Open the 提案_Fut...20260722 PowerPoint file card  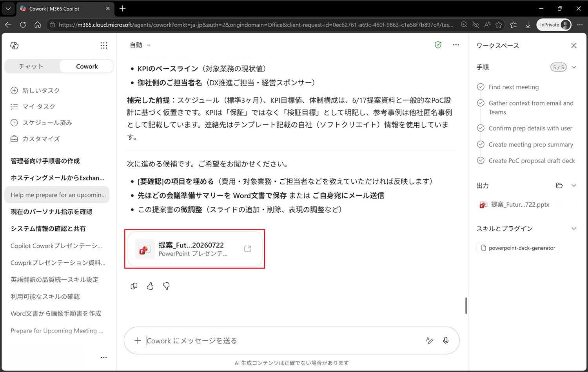(x=195, y=249)
